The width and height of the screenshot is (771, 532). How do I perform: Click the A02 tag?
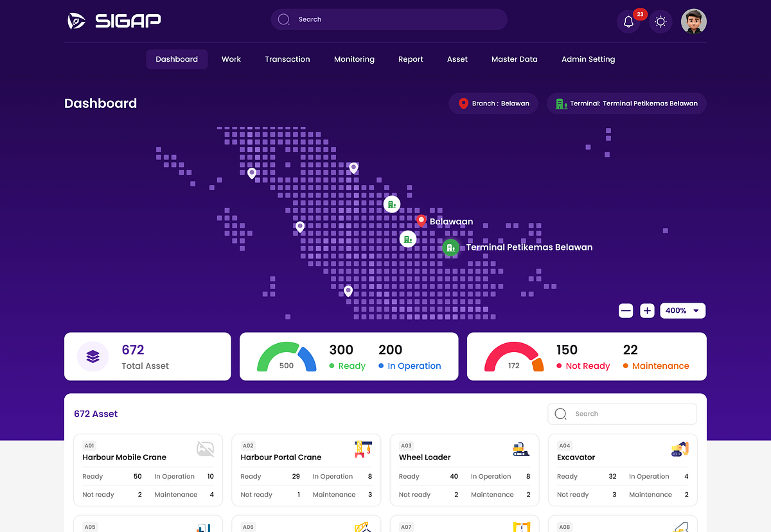(248, 445)
